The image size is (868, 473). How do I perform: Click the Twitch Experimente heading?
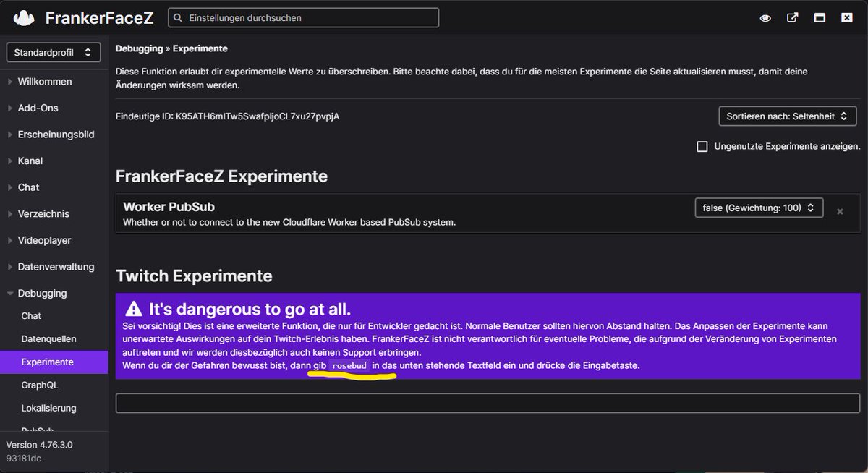[194, 276]
